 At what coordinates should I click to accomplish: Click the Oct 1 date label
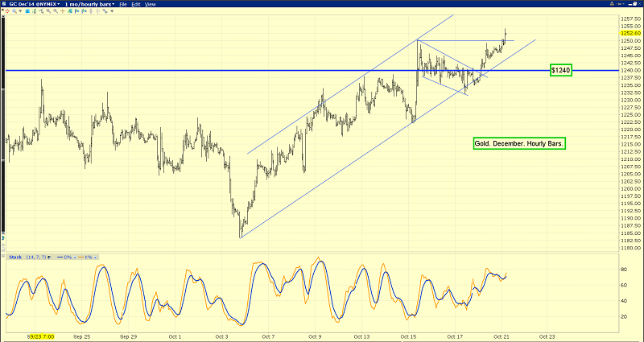(175, 336)
